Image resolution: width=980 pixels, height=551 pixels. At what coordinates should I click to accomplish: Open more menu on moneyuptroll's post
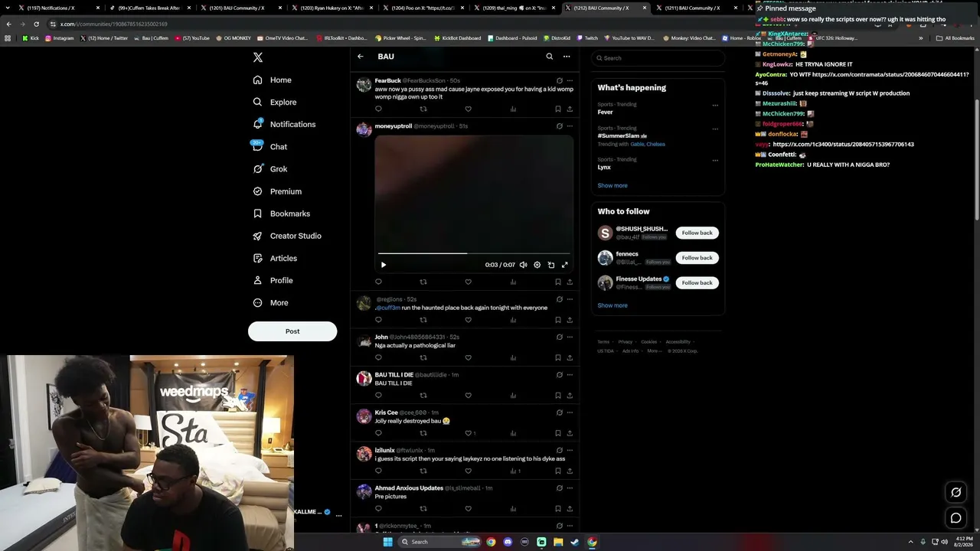570,126
